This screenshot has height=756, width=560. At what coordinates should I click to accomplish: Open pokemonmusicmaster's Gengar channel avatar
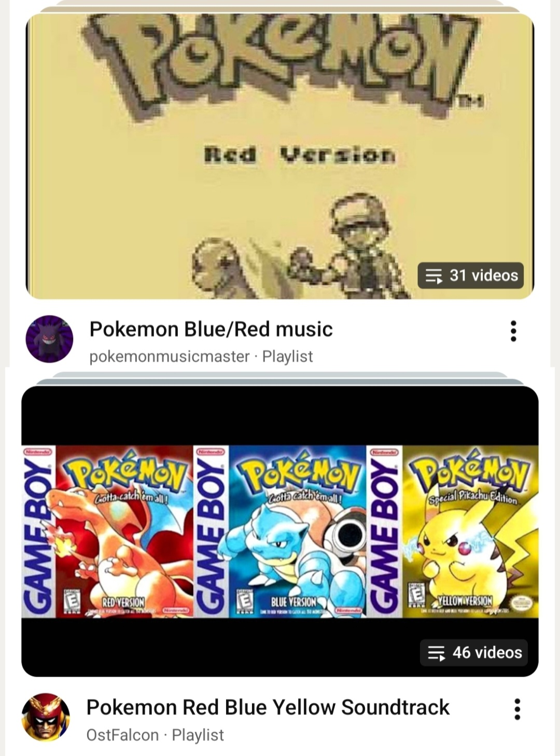click(x=49, y=339)
